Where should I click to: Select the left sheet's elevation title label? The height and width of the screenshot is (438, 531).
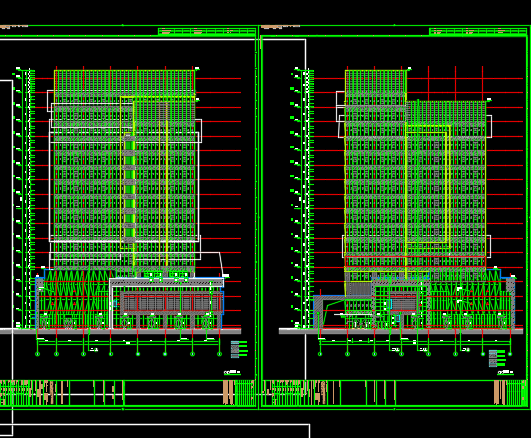232,372
